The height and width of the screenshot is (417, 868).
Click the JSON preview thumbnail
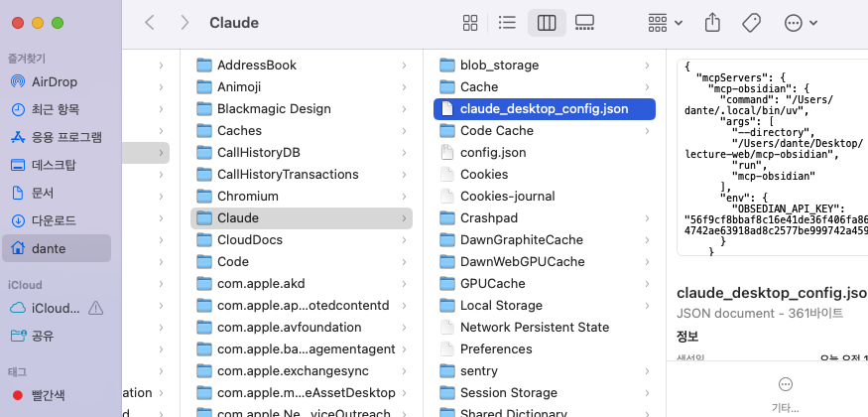[x=773, y=157]
